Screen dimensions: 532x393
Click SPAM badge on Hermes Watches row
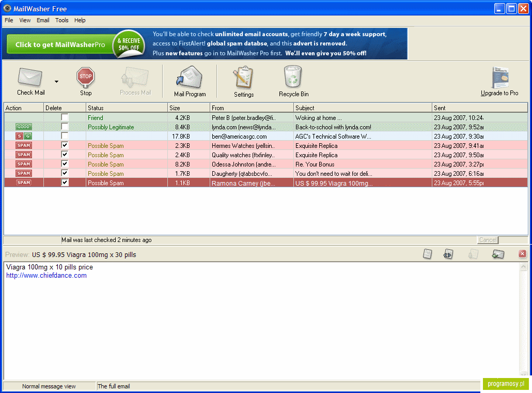(24, 145)
